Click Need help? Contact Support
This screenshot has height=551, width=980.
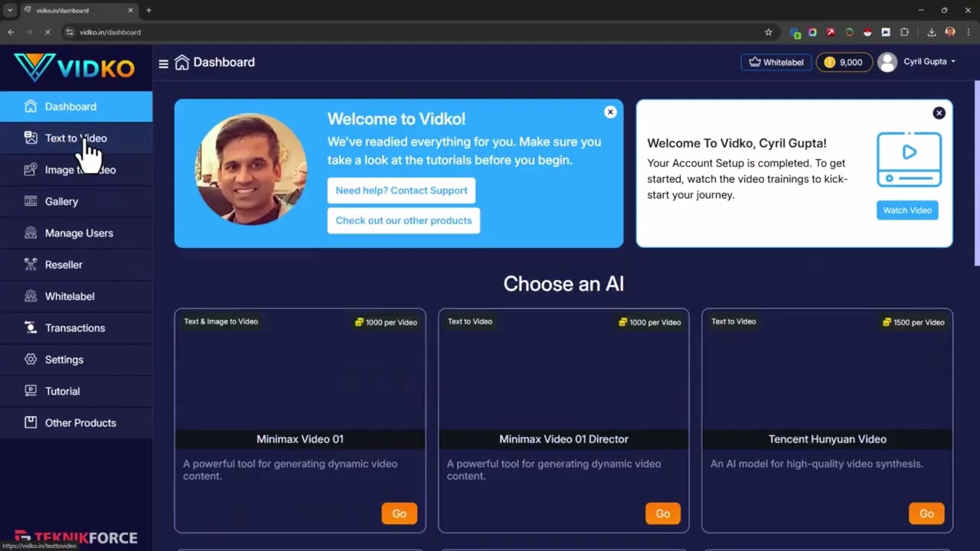[x=401, y=191]
